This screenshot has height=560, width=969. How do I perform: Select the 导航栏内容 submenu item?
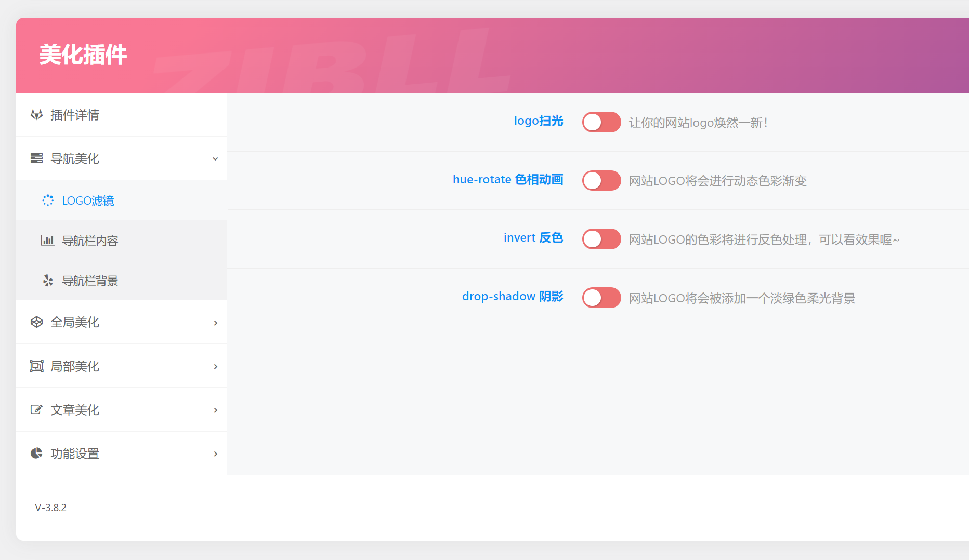90,241
